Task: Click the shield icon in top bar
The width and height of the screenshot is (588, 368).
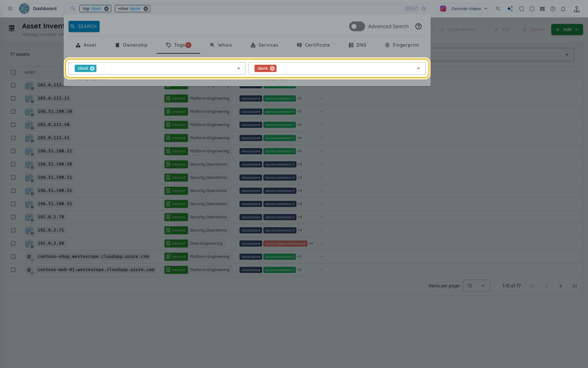Action: 532,9
